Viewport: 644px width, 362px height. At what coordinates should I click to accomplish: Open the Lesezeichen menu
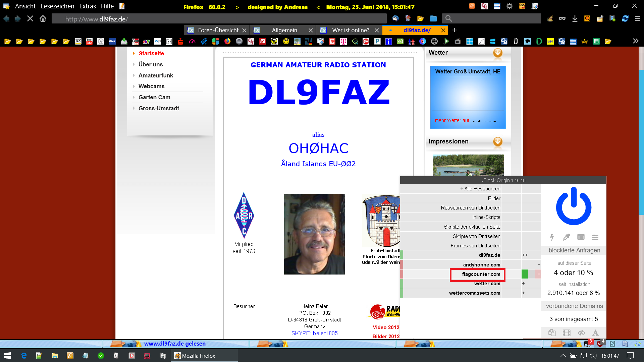[57, 6]
